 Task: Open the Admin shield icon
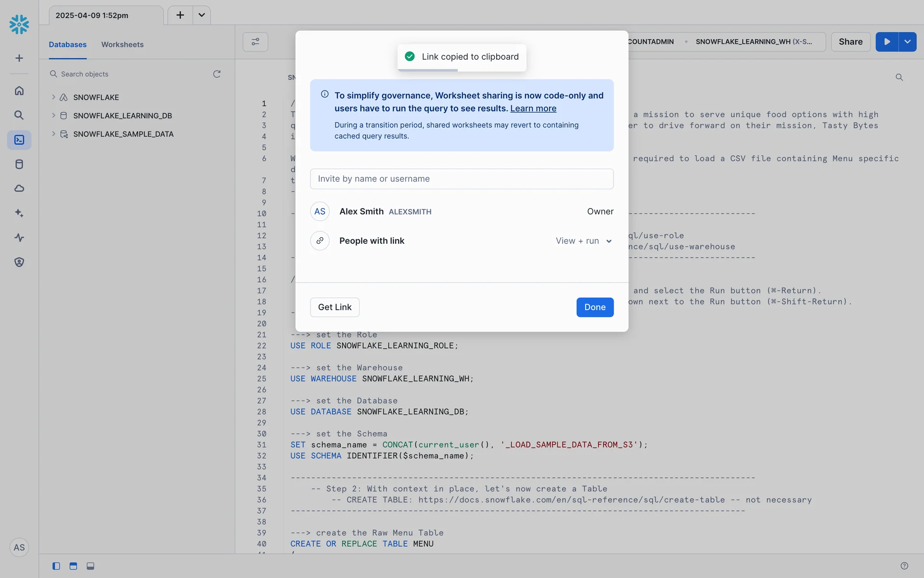(19, 262)
